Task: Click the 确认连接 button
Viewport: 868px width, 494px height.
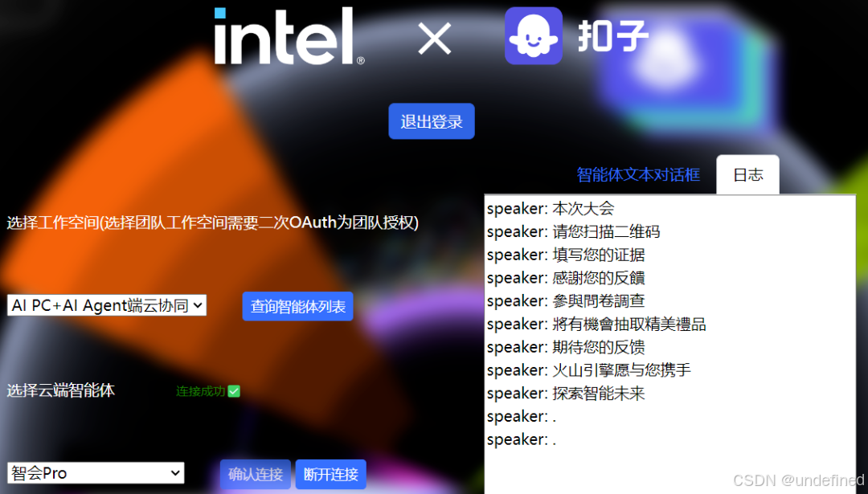Action: (256, 474)
